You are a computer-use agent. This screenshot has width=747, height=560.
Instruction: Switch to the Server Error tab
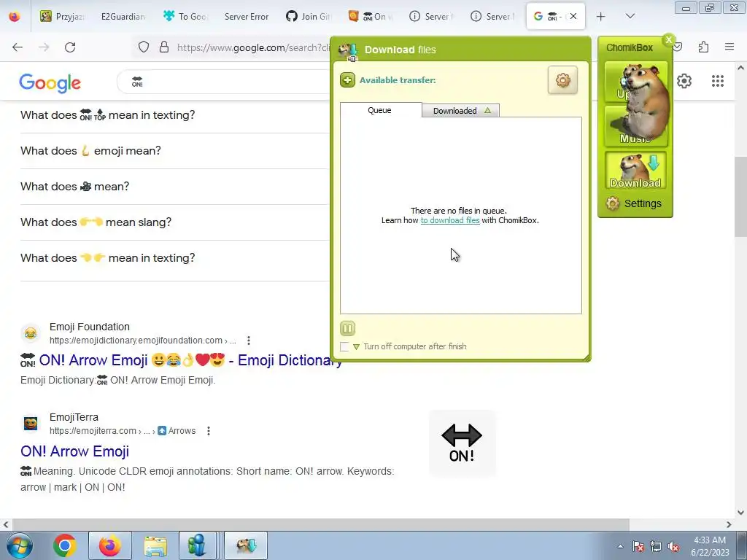[x=247, y=17]
